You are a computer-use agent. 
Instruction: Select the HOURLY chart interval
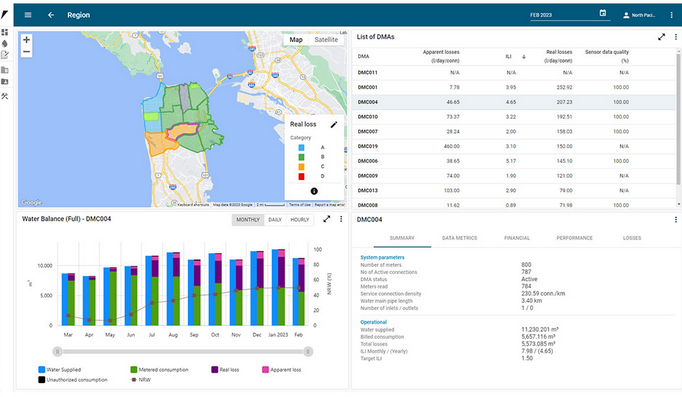tap(300, 220)
